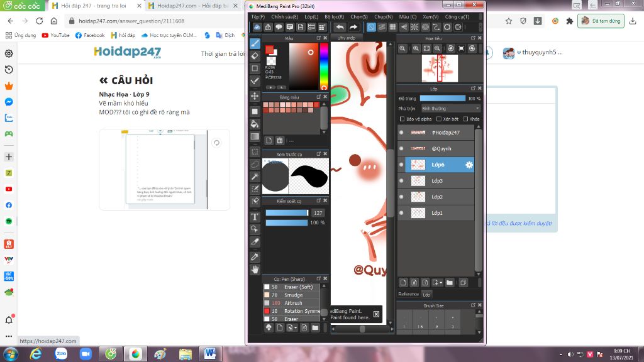Open Tệp(F) menu
The width and height of the screenshot is (644, 362).
tap(258, 17)
